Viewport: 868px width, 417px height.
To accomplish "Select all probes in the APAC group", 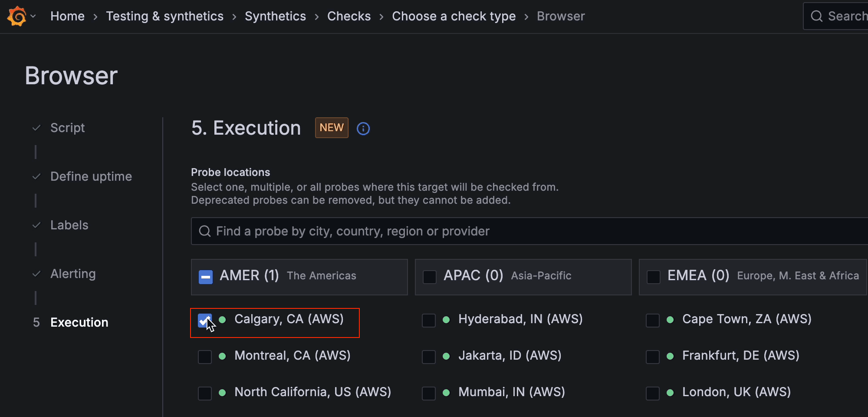I will click(x=429, y=277).
